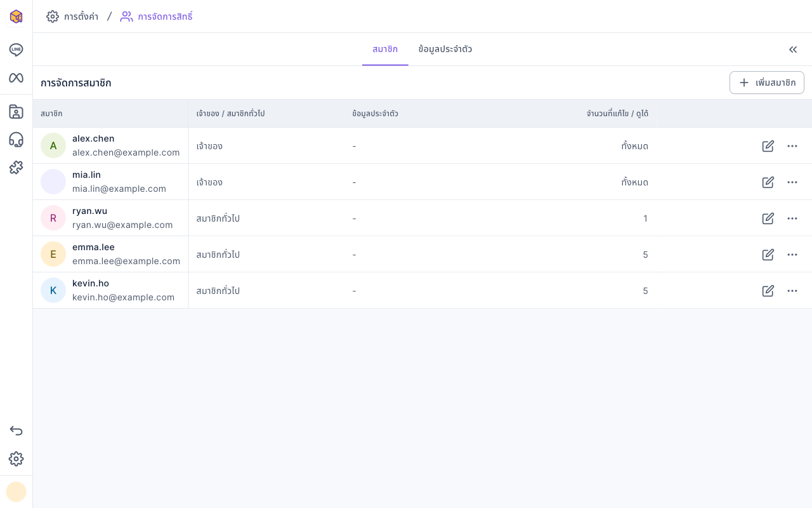Go to การตั้งค่า breadcrumb link
Viewport: 812px width, 508px height.
pyautogui.click(x=72, y=17)
